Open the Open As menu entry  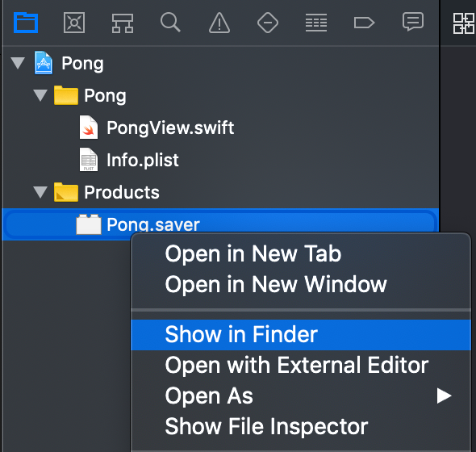point(301,396)
